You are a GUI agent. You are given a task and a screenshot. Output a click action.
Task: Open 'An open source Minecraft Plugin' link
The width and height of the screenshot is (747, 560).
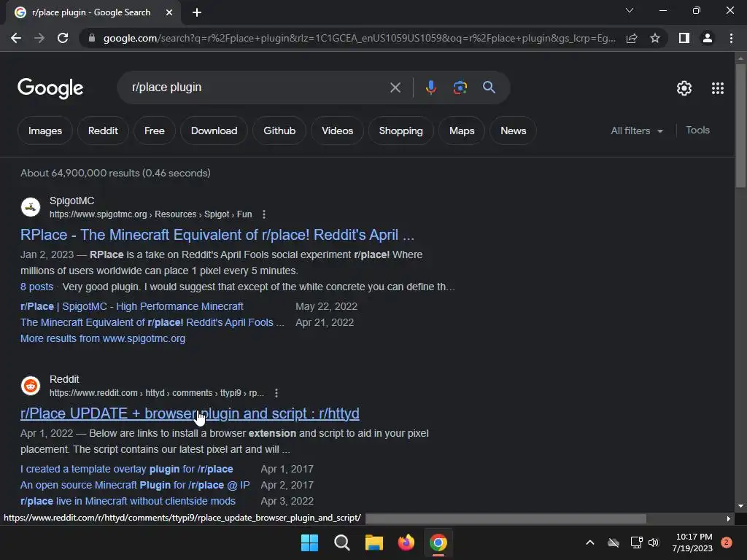pyautogui.click(x=135, y=485)
